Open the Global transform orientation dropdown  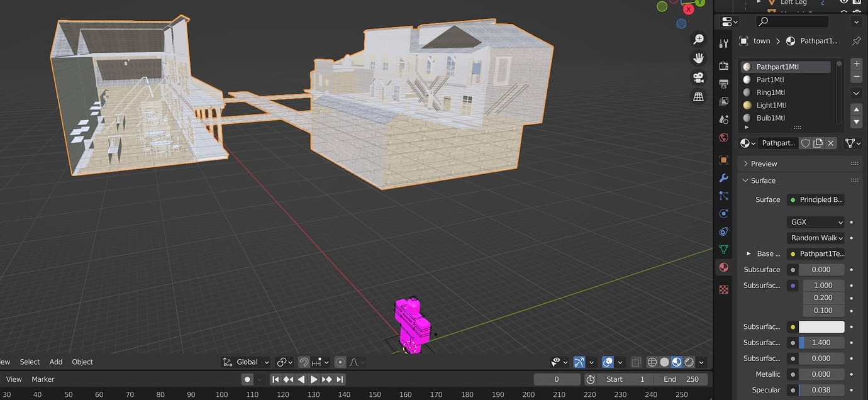point(246,362)
